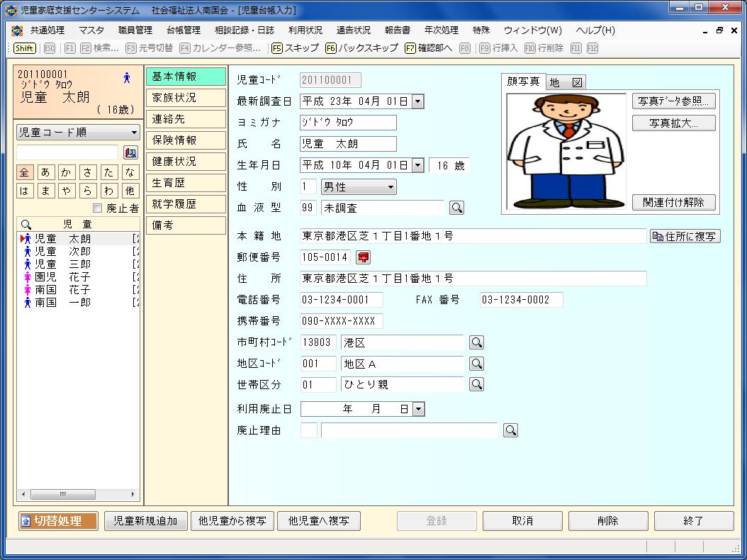Click the abolition reason search magnifier
This screenshot has height=560, width=747.
510,430
